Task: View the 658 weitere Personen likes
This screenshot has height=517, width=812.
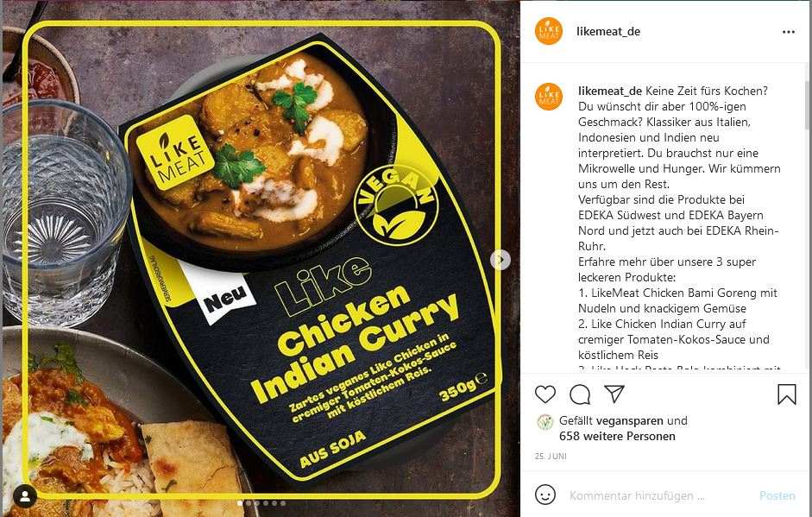Action: click(617, 436)
